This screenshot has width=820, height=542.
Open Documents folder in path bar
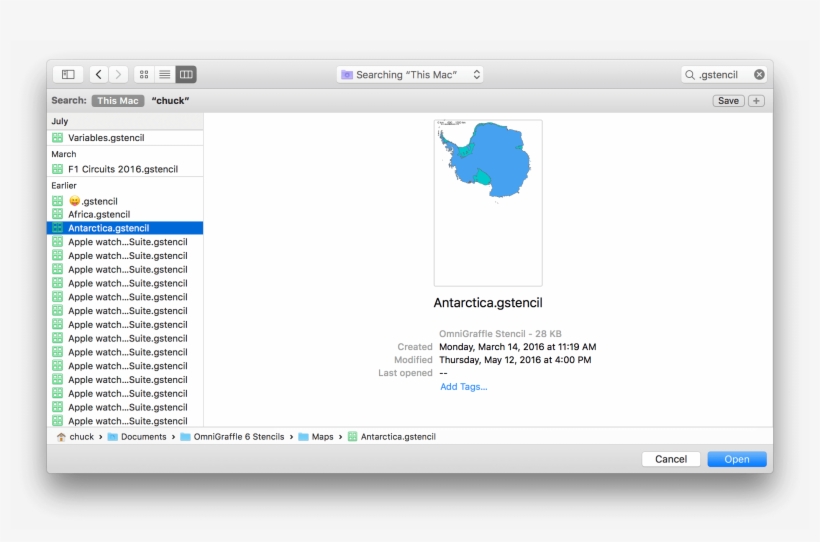click(136, 437)
